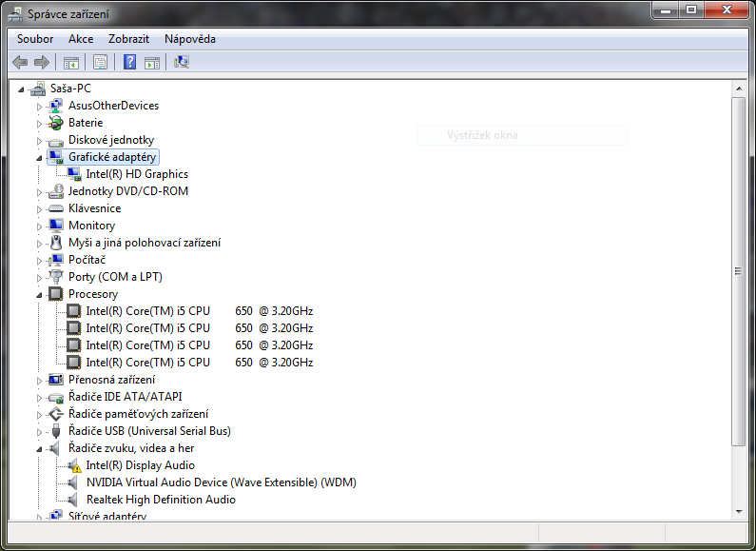Viewport: 756px width, 551px height.
Task: Open the Properties toolbar icon
Action: [100, 62]
